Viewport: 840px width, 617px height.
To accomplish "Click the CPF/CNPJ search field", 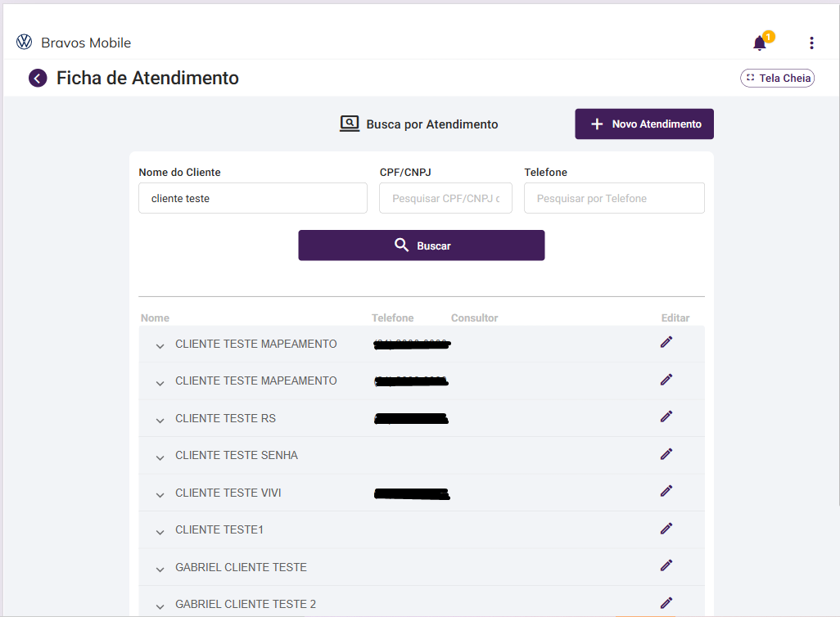I will point(445,198).
